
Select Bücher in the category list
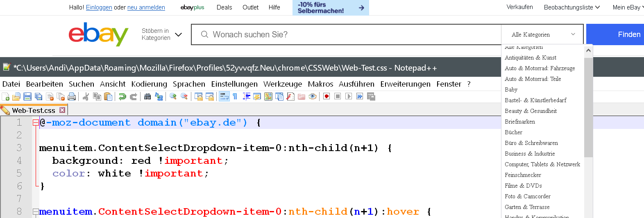pos(513,132)
